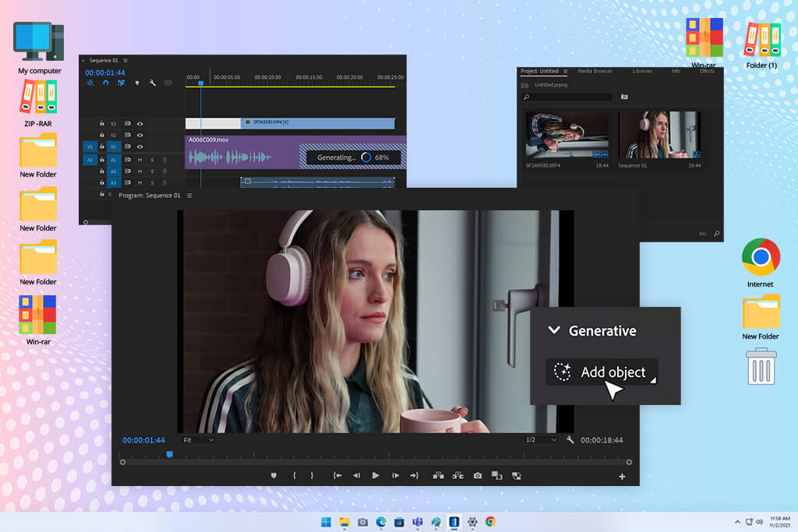Open the Internet Chrome desktop icon
Viewport: 798px width, 532px height.
pyautogui.click(x=761, y=262)
